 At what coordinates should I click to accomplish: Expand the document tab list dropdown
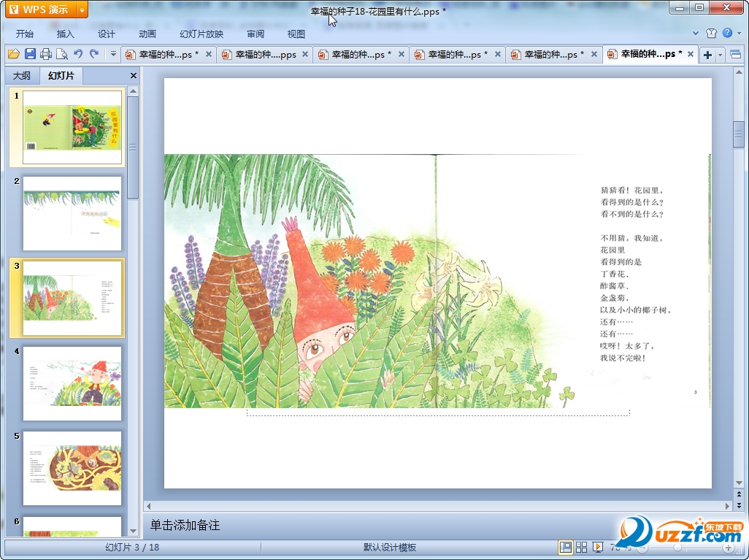(720, 55)
